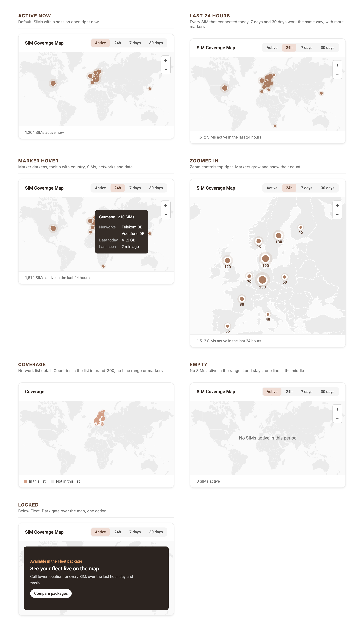
Task: Click the marker labeled 120 over the UK
Action: 227,261
